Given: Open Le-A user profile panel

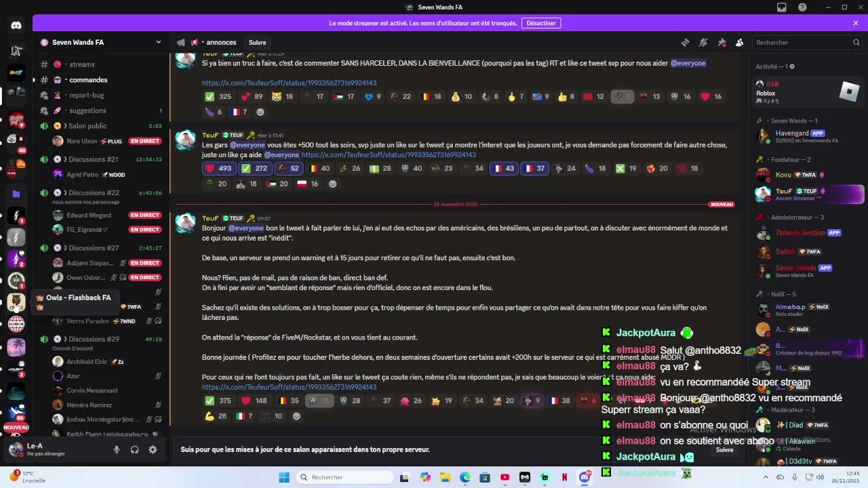Looking at the screenshot, I should tap(54, 449).
